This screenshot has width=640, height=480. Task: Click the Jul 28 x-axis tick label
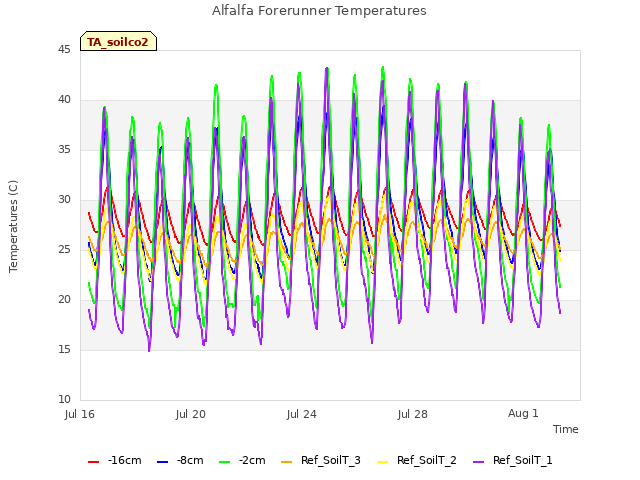pos(413,414)
